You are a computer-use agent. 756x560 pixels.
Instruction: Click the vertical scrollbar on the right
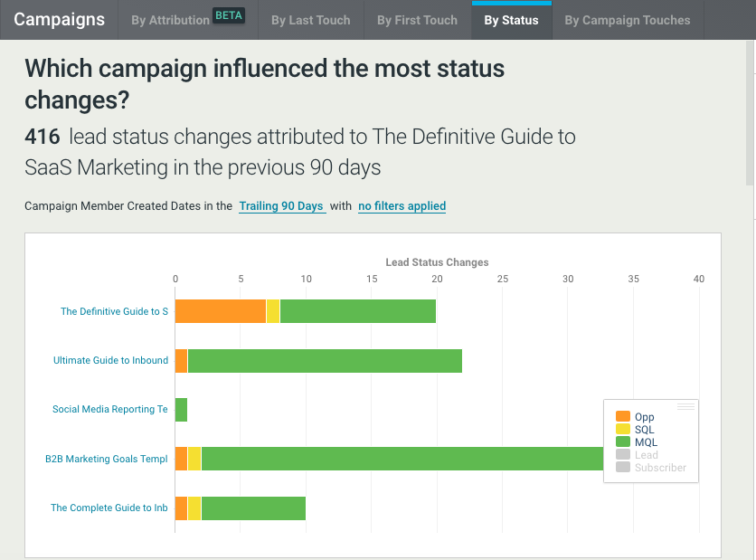click(x=750, y=118)
